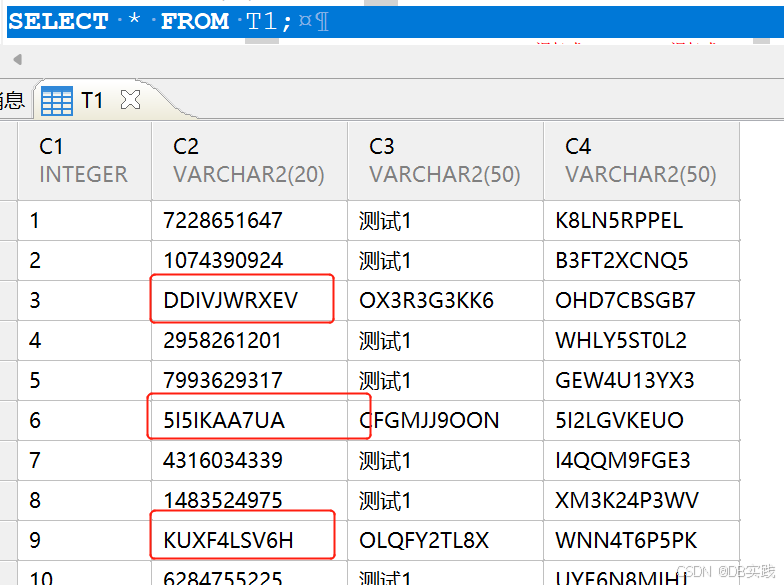The image size is (784, 585).
Task: Click cell 1483524975 in C2
Action: click(x=249, y=500)
